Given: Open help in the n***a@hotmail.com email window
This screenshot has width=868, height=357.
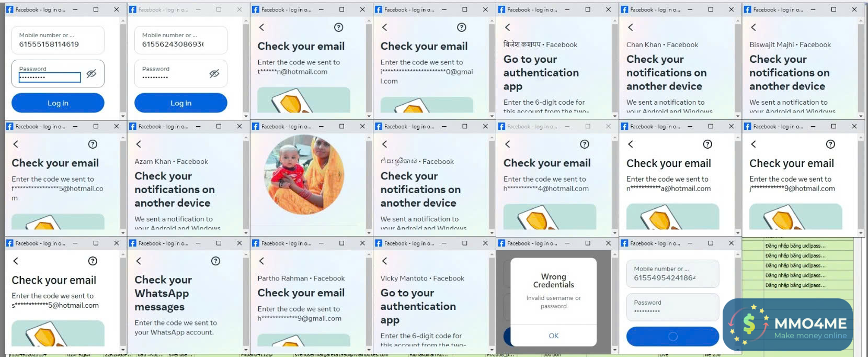Looking at the screenshot, I should [707, 144].
